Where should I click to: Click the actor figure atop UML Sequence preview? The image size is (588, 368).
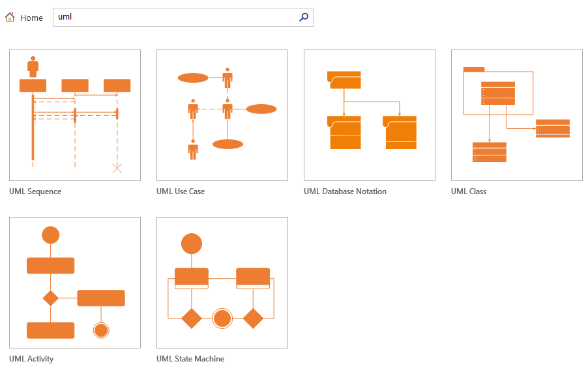(33, 66)
